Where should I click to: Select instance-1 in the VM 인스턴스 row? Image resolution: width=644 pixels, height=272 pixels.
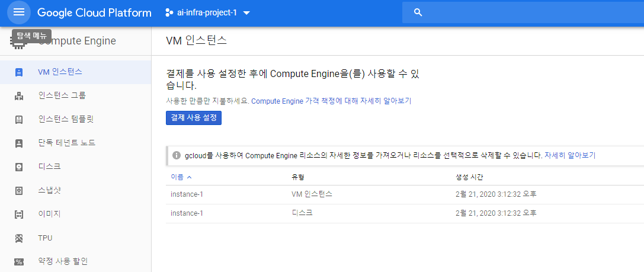pyautogui.click(x=187, y=194)
